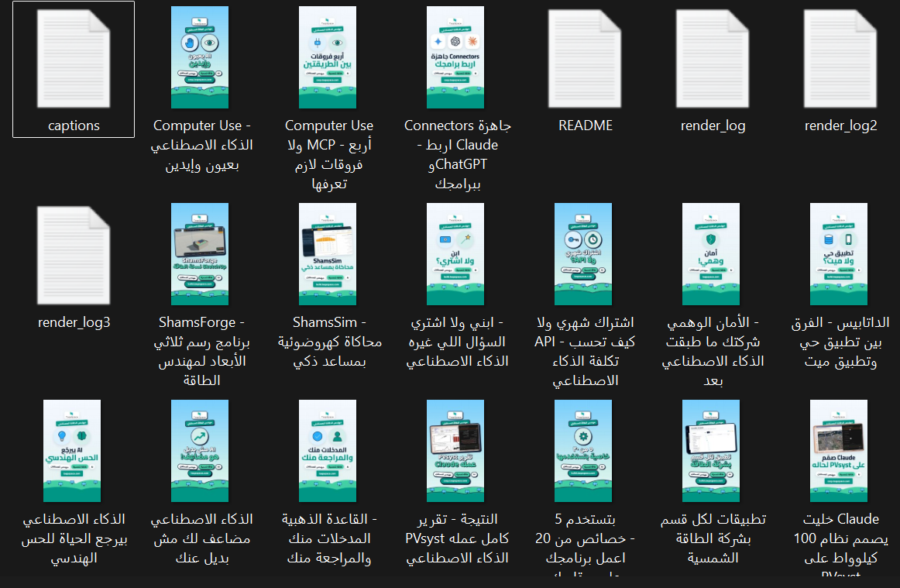900x588 pixels.
Task: Click file name 'ShamsForge - برنامج رسم ثلاثي الأبعاد'
Action: coord(202,352)
